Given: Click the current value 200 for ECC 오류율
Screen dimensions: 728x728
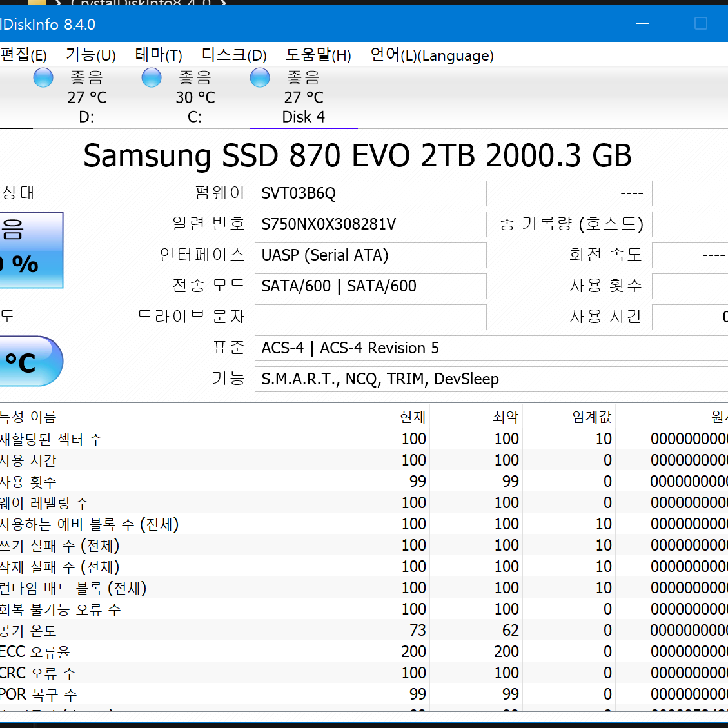Looking at the screenshot, I should click(x=414, y=652).
